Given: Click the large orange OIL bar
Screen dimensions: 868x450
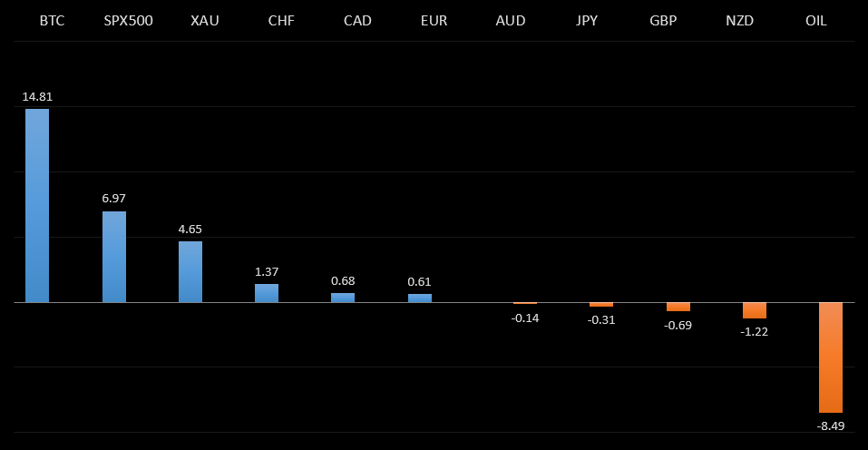Looking at the screenshot, I should click(831, 357).
